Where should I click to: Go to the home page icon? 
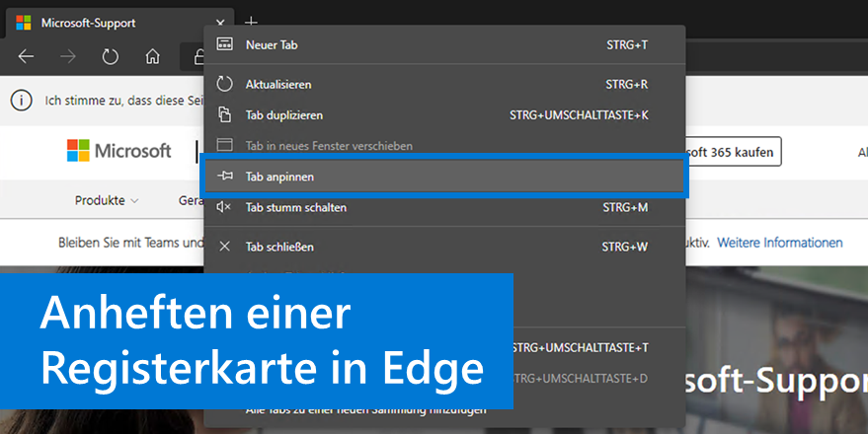tap(152, 56)
